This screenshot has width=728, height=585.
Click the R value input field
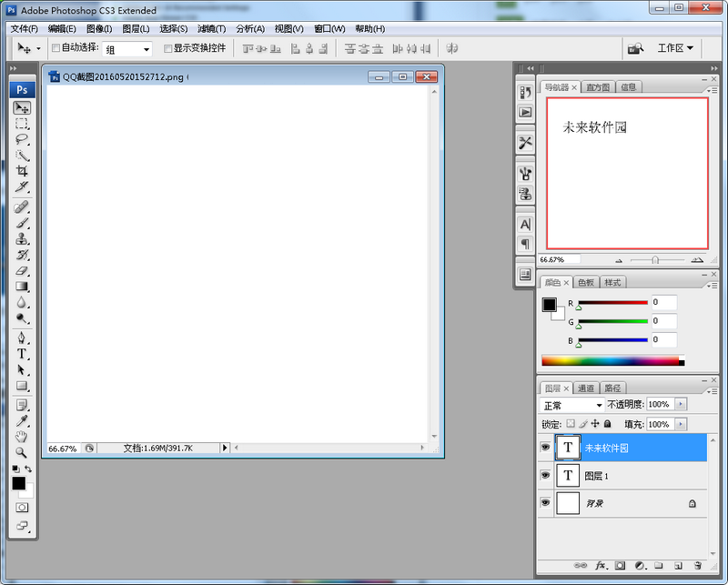[663, 302]
